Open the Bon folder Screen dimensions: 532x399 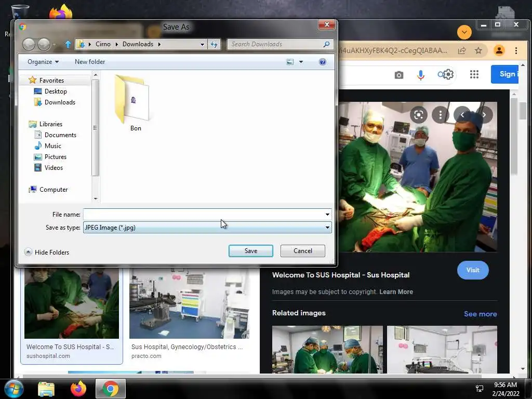(133, 103)
